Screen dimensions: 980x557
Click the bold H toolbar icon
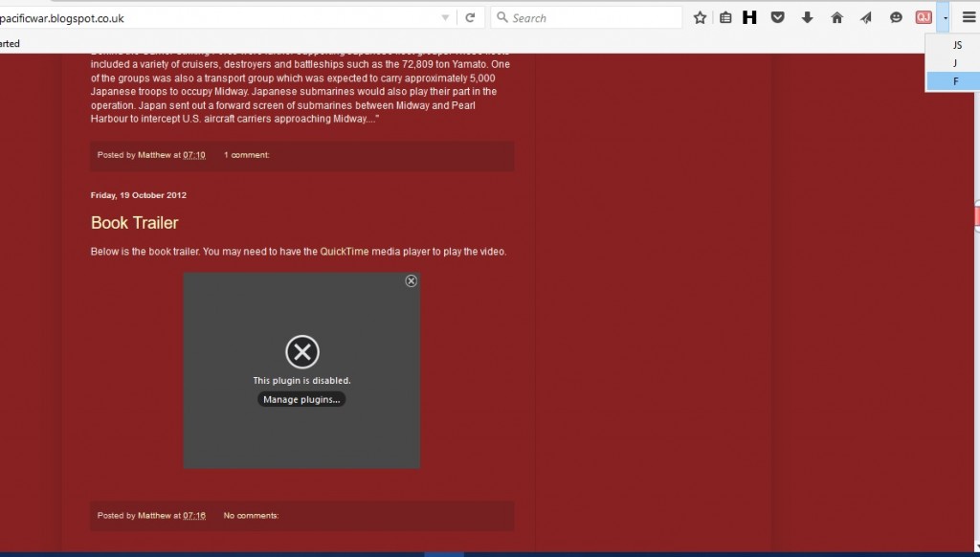click(x=749, y=17)
